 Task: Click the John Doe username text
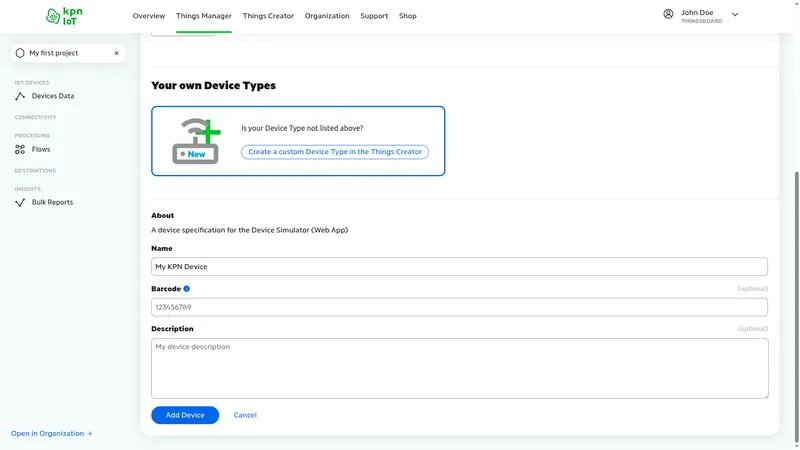[x=697, y=12]
